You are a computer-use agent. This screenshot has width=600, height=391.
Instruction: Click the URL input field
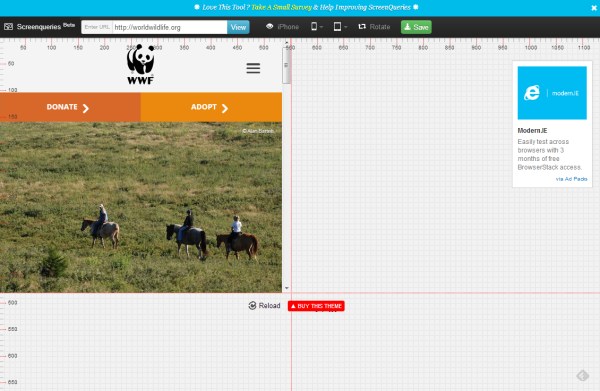click(170, 27)
